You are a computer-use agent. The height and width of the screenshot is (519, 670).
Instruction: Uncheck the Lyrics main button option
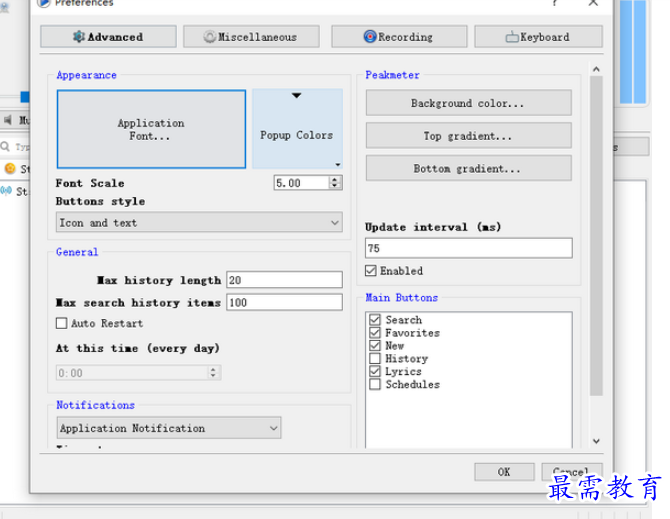click(375, 371)
